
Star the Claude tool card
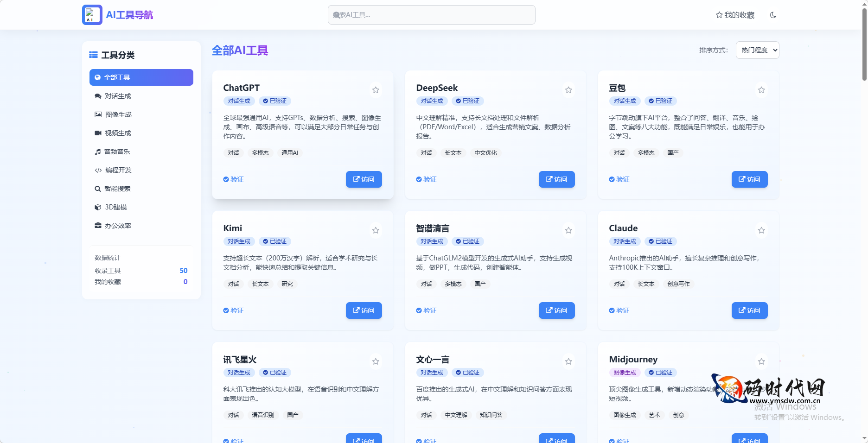[x=761, y=230]
